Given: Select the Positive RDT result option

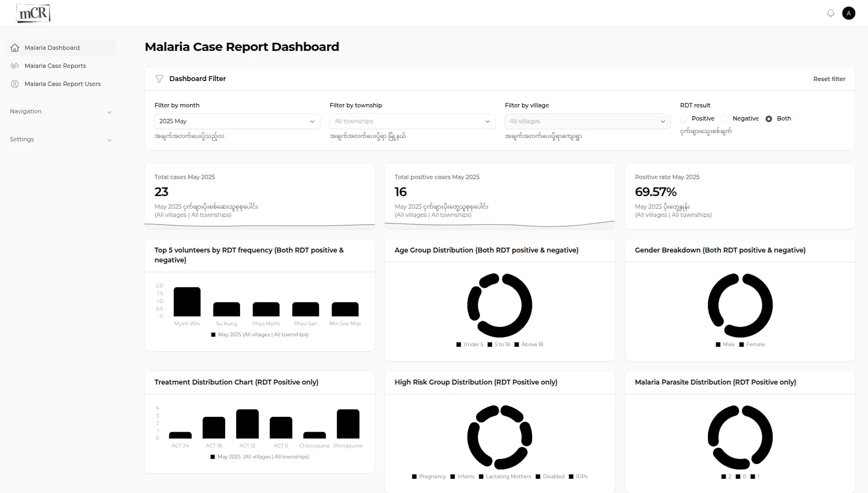Looking at the screenshot, I should (683, 119).
